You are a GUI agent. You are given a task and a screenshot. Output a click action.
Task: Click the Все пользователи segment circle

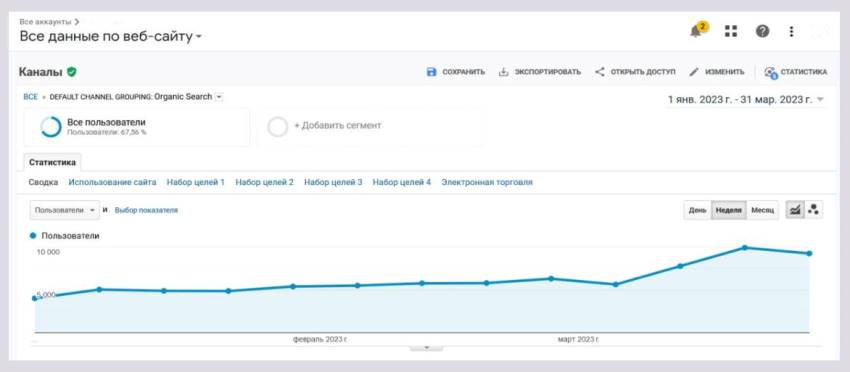pyautogui.click(x=51, y=127)
